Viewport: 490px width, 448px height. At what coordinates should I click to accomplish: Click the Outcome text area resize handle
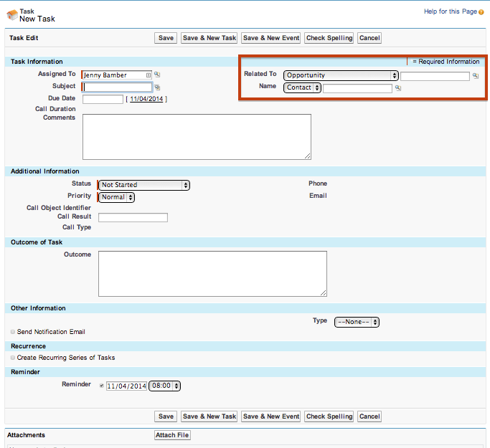[324, 293]
